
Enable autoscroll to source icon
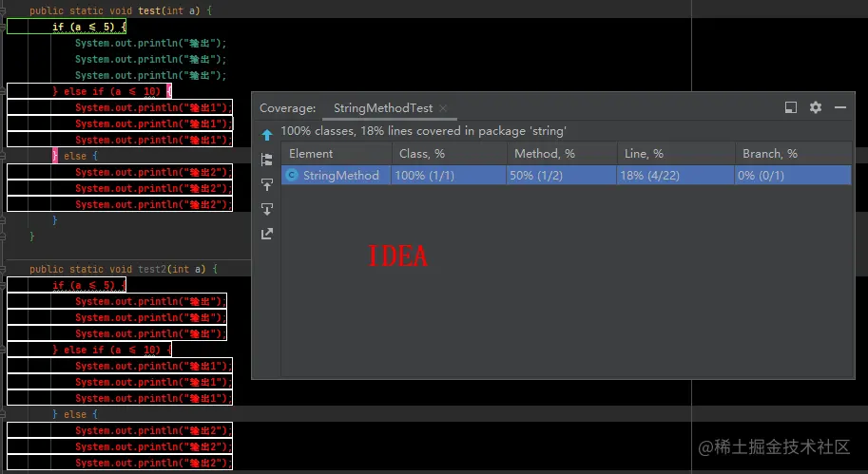[267, 184]
